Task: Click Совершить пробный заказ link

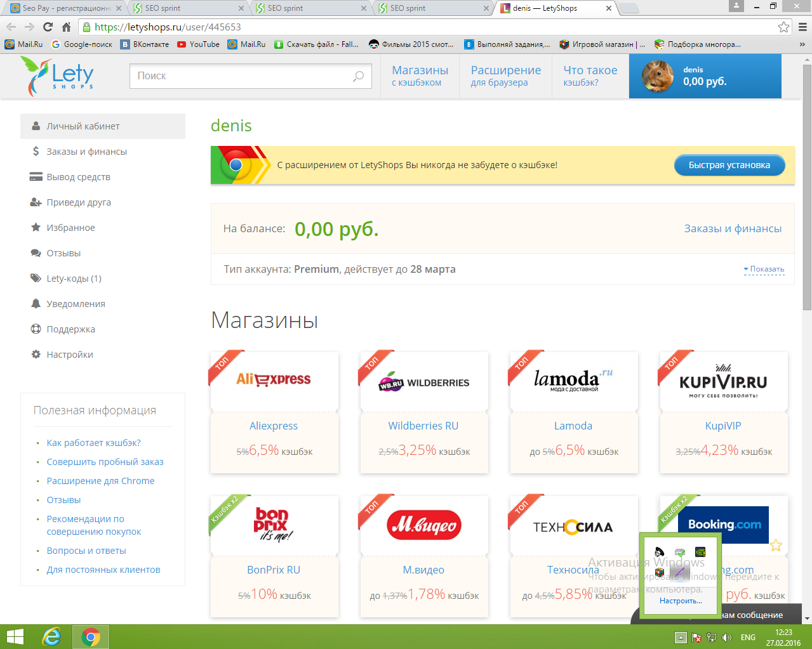Action: click(x=105, y=462)
